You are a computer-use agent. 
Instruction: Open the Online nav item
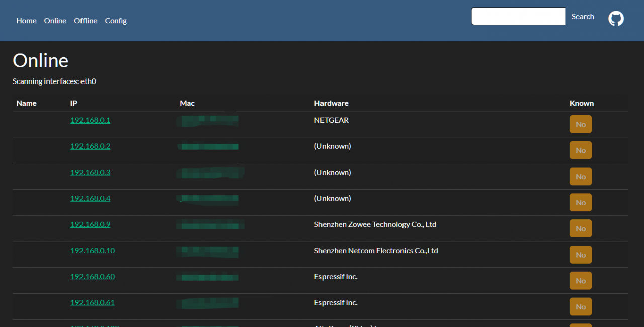(55, 21)
